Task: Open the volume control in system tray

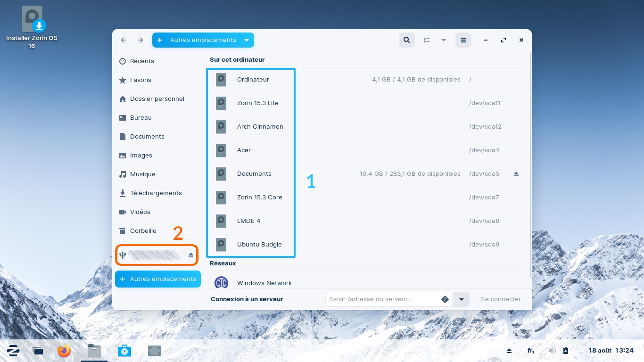Action: (x=553, y=351)
